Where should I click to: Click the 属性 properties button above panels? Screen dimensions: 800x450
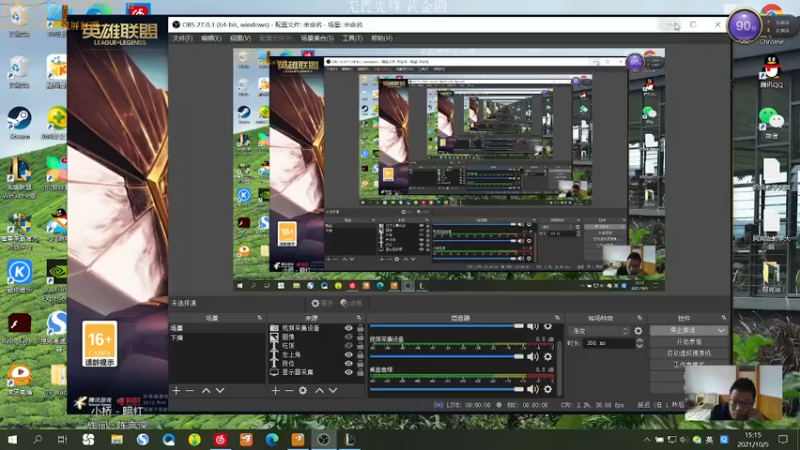(x=322, y=303)
